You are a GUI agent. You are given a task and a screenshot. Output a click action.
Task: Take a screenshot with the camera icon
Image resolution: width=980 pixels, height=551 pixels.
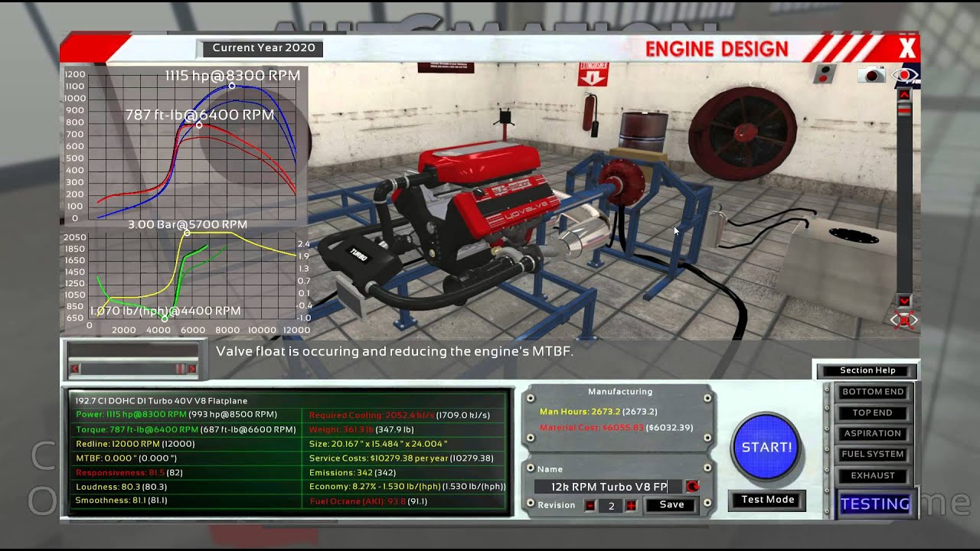click(871, 74)
